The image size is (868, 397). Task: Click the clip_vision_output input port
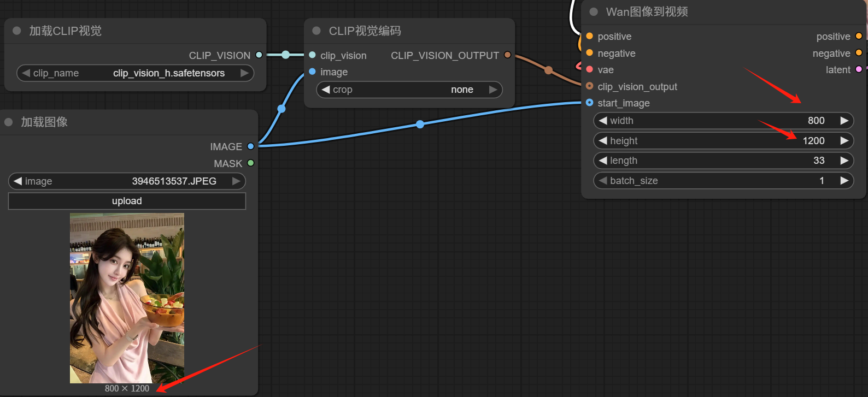(x=589, y=86)
